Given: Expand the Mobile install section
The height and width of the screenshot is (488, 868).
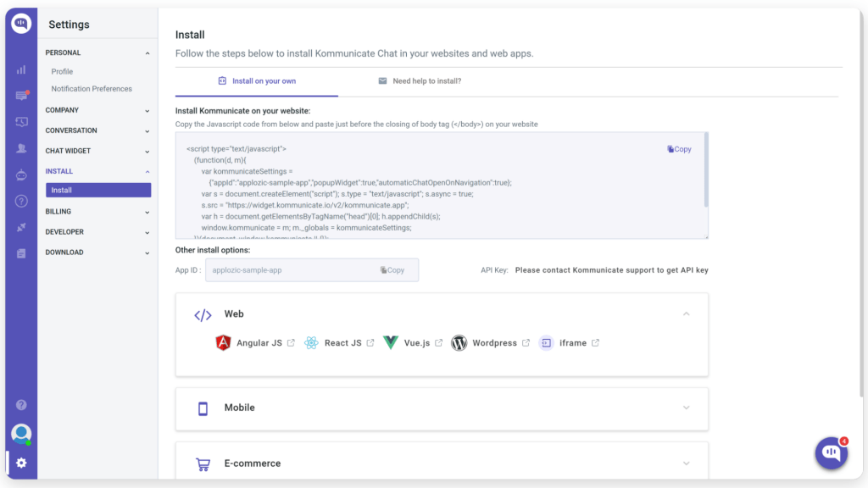Looking at the screenshot, I should (x=441, y=408).
